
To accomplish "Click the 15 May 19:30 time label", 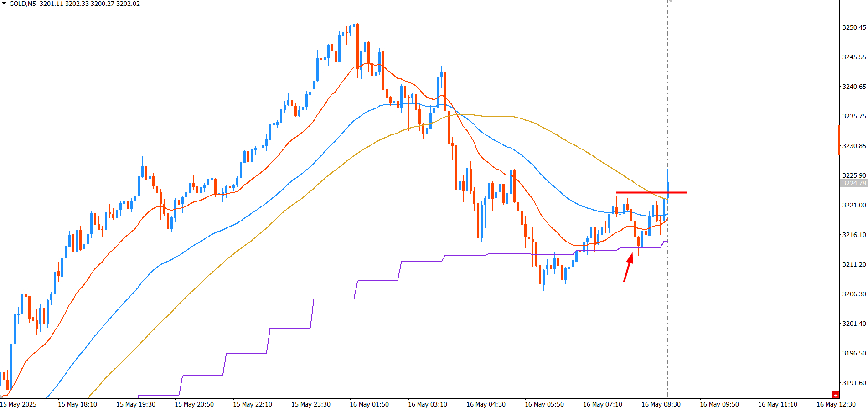I will click(x=136, y=404).
